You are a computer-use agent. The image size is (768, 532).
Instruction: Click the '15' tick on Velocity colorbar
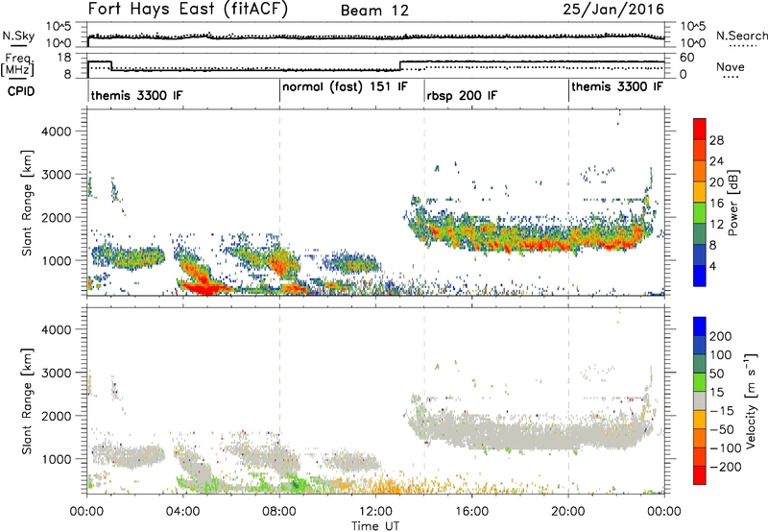tap(717, 393)
